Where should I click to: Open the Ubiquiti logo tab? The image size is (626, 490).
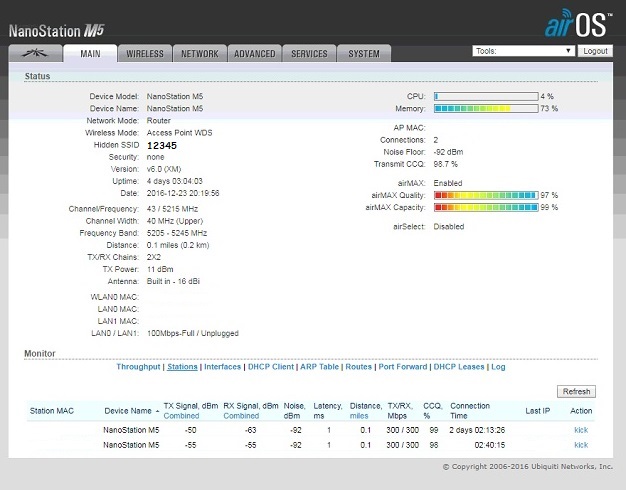(x=35, y=54)
